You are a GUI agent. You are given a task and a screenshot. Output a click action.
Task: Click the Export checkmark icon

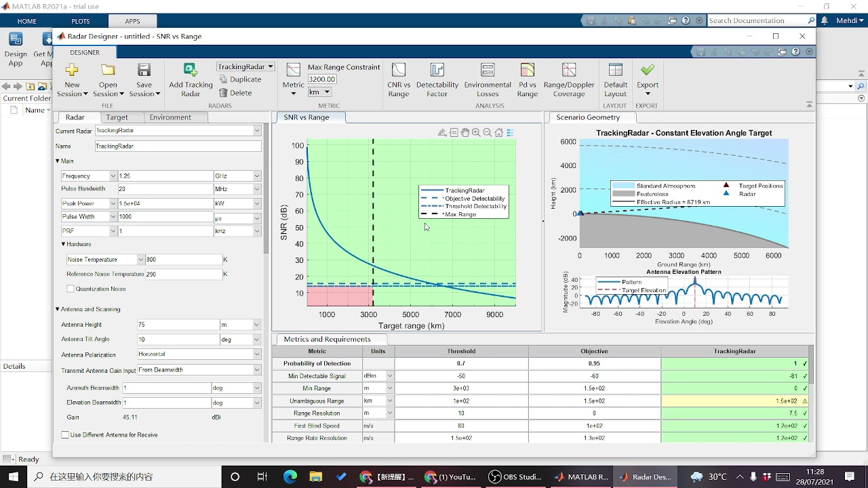[648, 70]
